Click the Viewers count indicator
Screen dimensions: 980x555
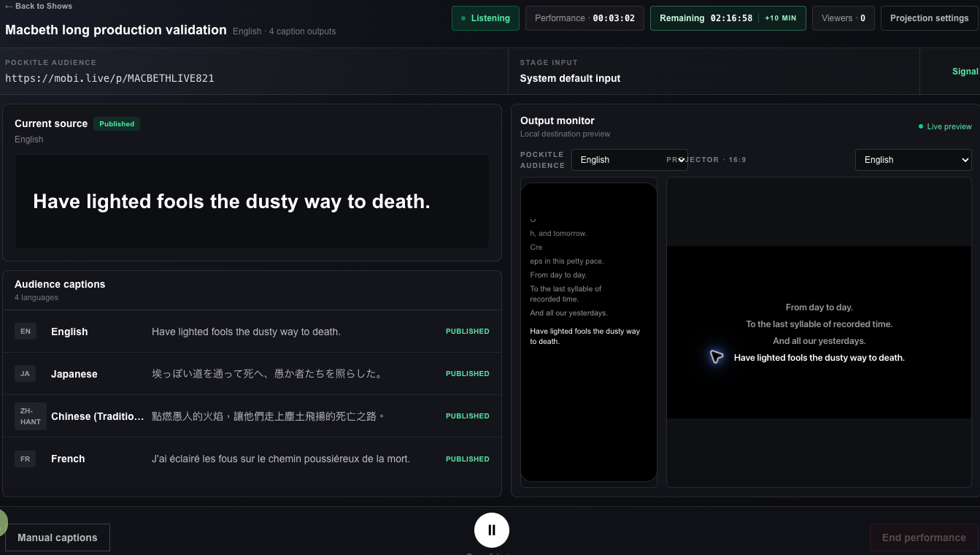(843, 18)
